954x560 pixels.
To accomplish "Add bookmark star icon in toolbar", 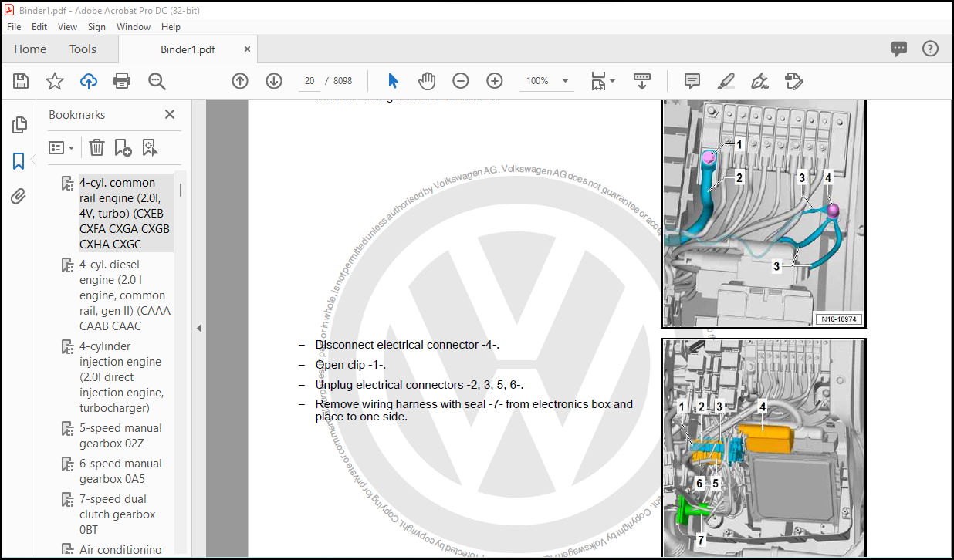I will pos(55,81).
